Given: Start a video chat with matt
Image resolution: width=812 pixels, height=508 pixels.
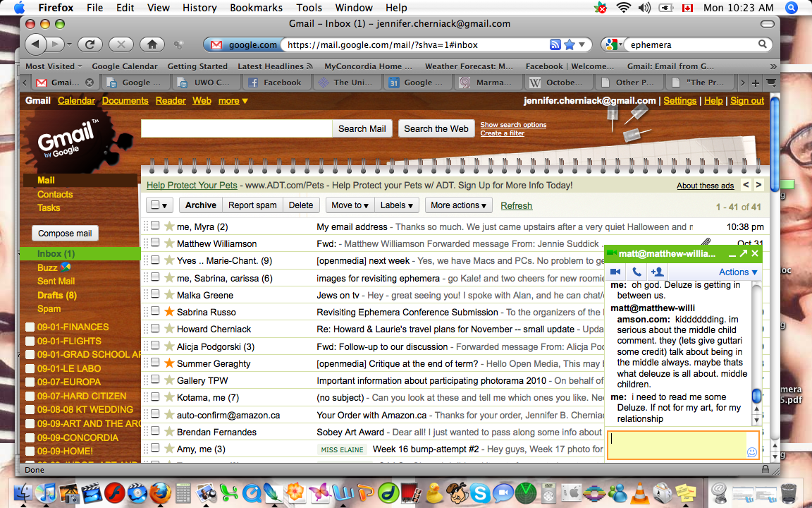Looking at the screenshot, I should coord(615,272).
